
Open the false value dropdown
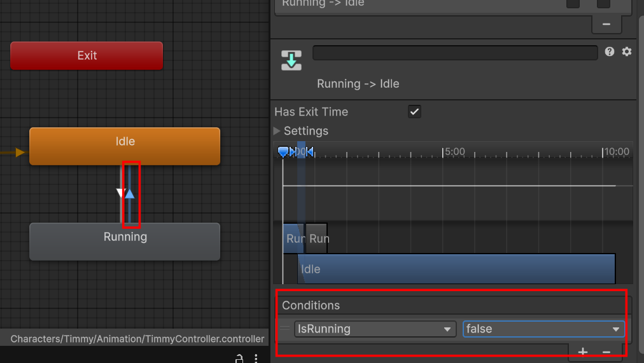(544, 329)
